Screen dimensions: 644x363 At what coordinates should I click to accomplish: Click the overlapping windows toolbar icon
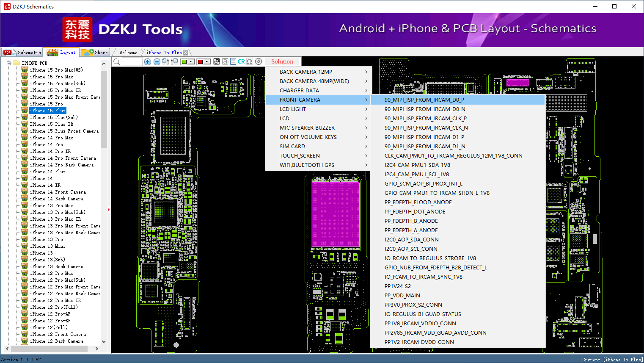click(217, 62)
